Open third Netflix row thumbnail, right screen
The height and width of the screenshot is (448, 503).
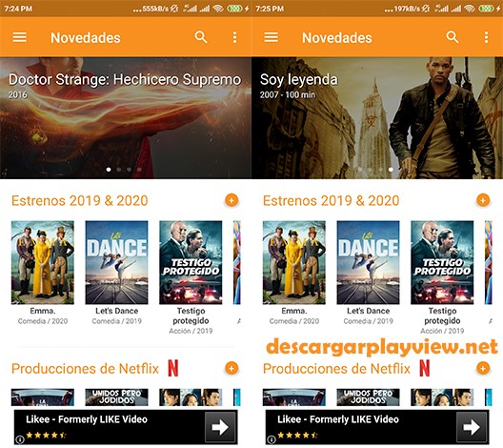click(442, 397)
